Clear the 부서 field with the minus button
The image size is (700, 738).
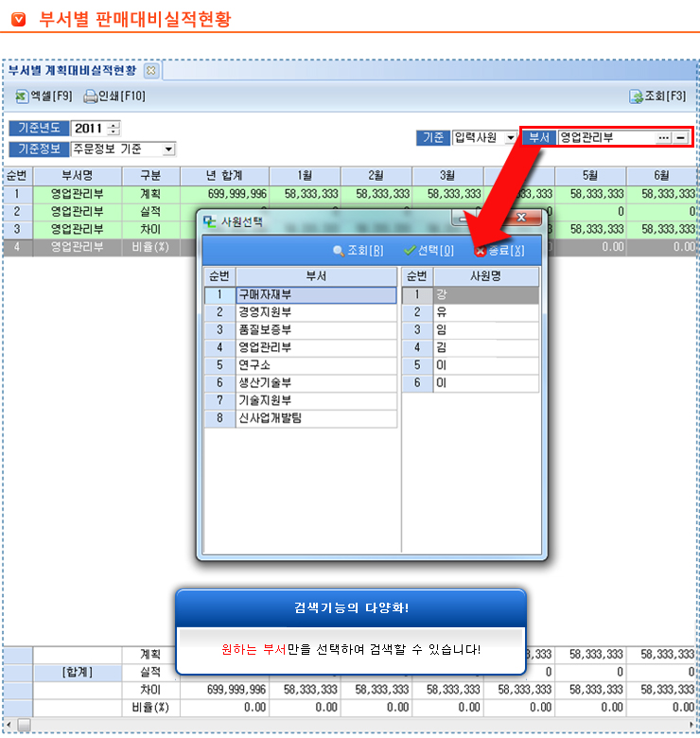[x=680, y=137]
